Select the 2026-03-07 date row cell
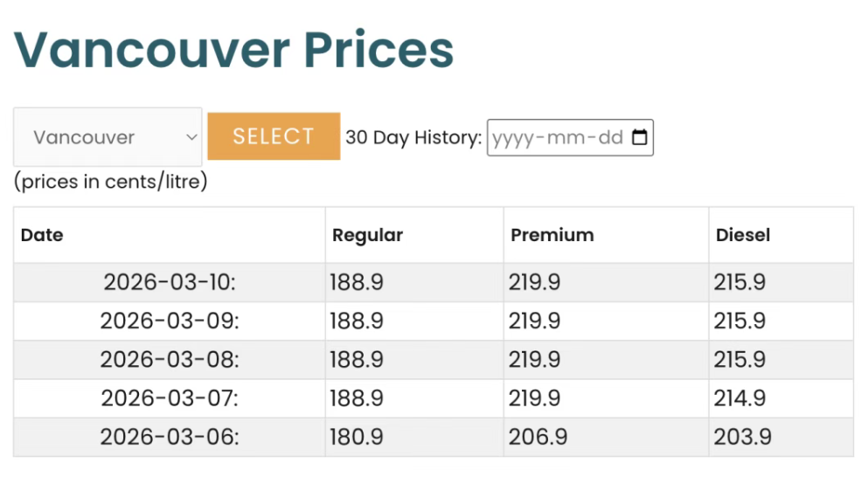Viewport: 868px width, 477px height. click(170, 398)
